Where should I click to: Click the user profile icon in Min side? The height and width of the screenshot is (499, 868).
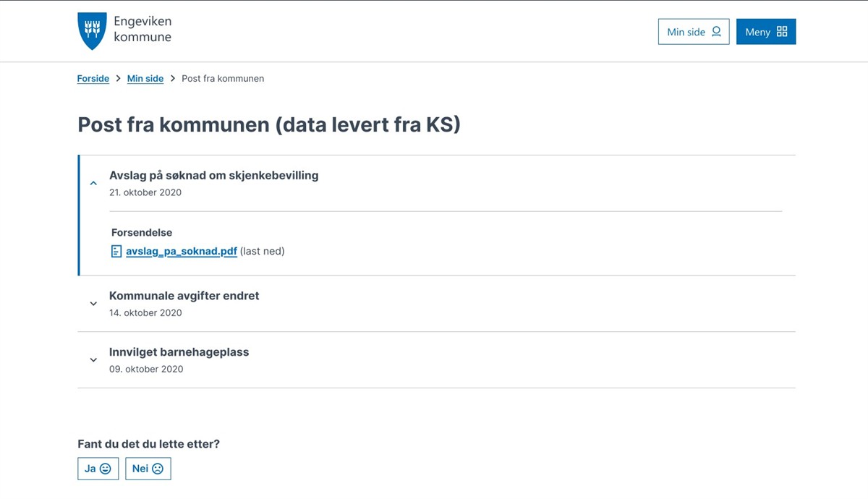717,32
